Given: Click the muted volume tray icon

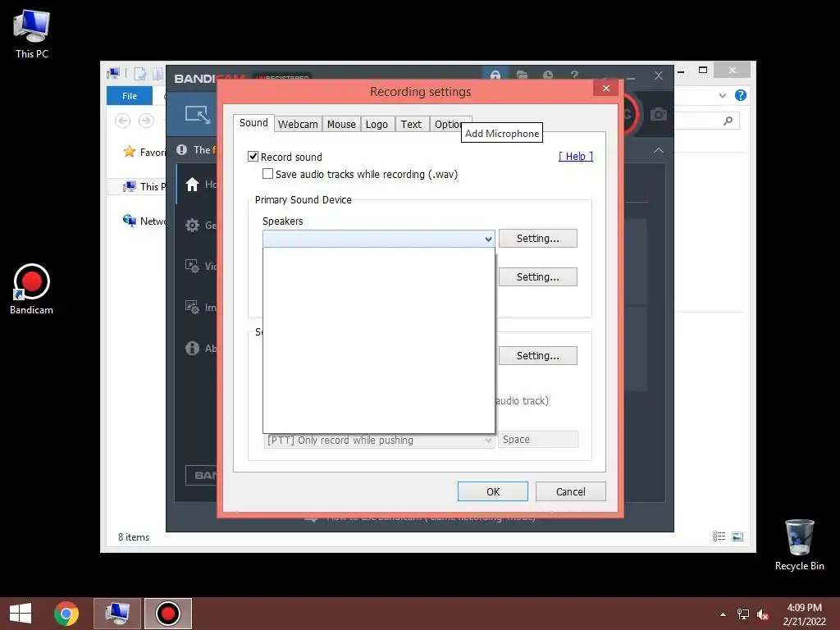Looking at the screenshot, I should [x=763, y=614].
